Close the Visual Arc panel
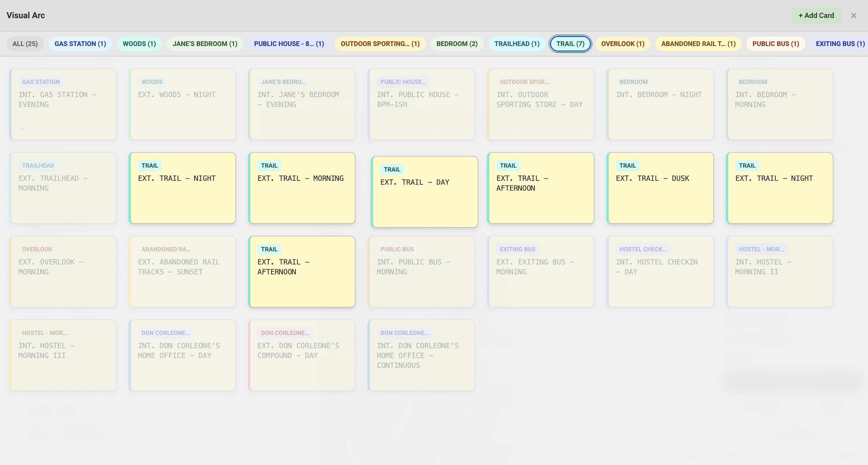This screenshot has width=868, height=465. [x=853, y=16]
